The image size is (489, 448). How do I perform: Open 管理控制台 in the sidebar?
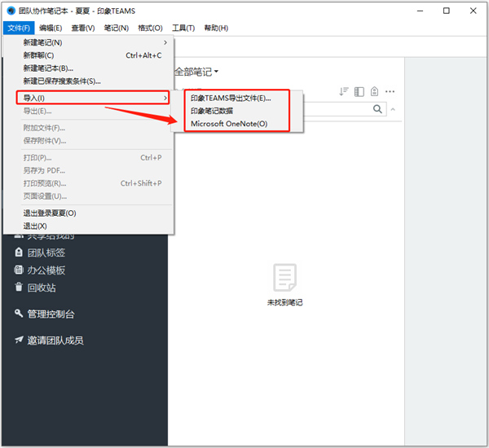(51, 314)
